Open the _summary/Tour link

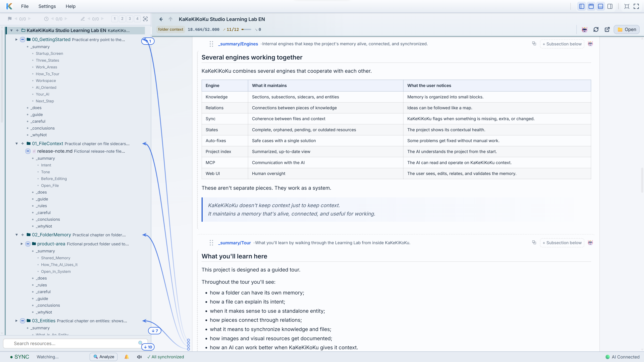coord(234,243)
